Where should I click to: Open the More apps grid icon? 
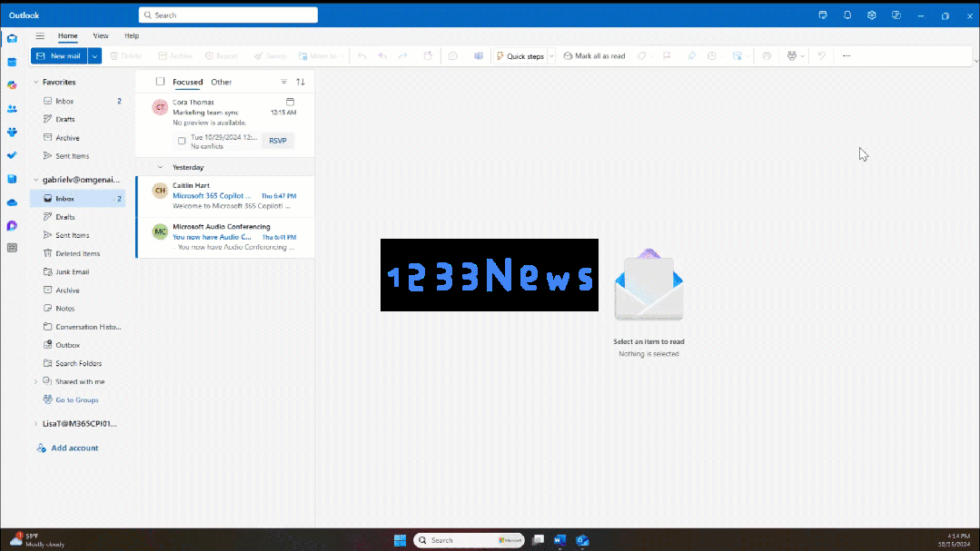coord(12,248)
